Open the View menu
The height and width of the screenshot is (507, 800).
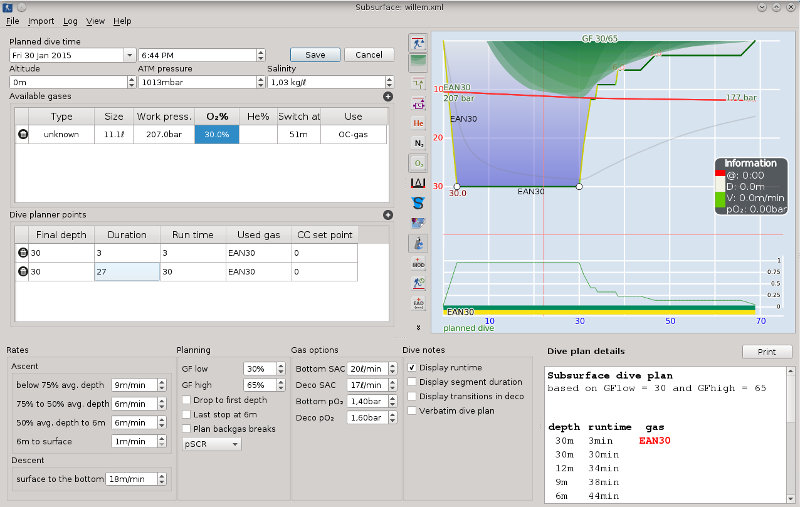click(95, 21)
